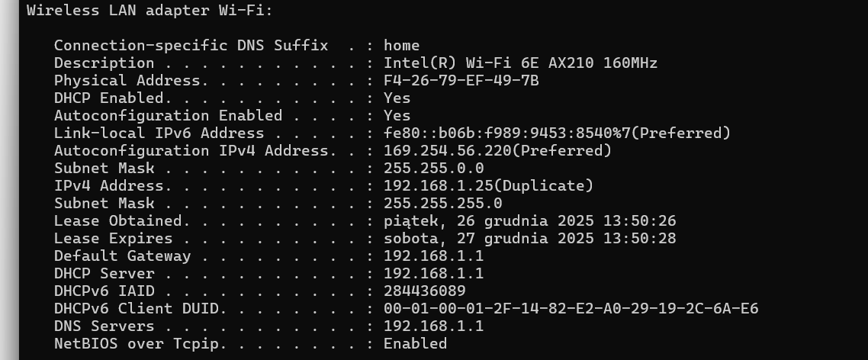Click the NetBIOS over Tcpip Enabled value
The width and height of the screenshot is (868, 360).
[415, 344]
